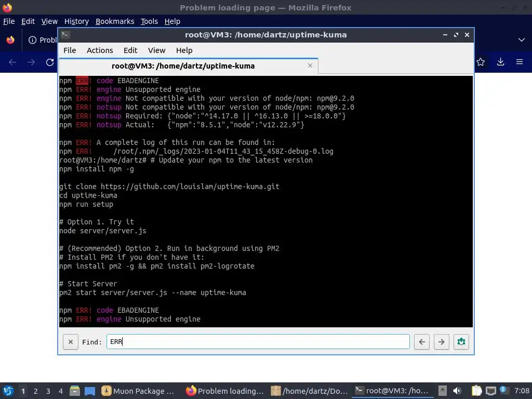532x399 pixels.
Task: Switch to Muon Package Manager taskbar entry
Action: 138,391
